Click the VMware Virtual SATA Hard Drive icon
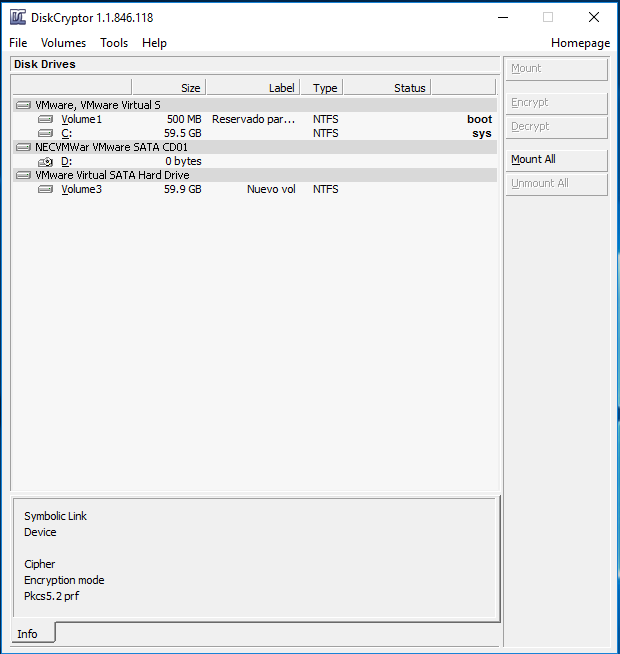 tap(23, 175)
